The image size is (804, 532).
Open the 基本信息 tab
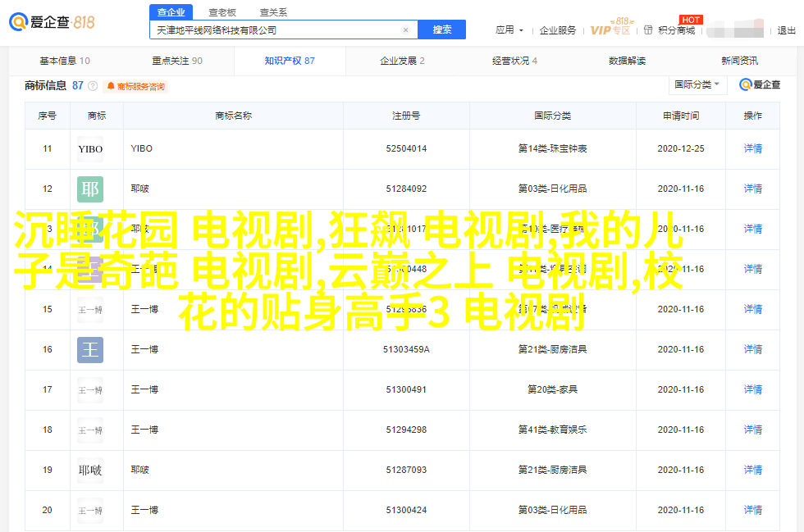(x=64, y=61)
